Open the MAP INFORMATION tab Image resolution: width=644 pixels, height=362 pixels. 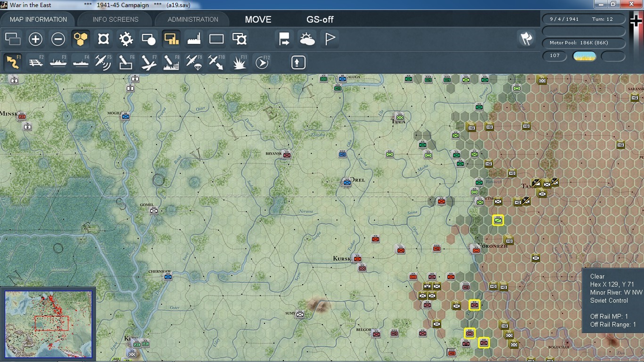[x=38, y=19]
